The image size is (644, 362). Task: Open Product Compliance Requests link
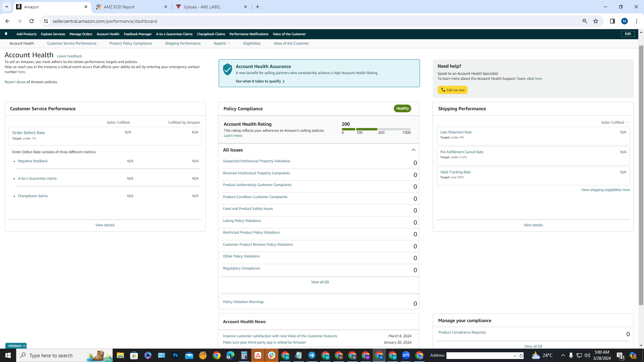pyautogui.click(x=462, y=332)
